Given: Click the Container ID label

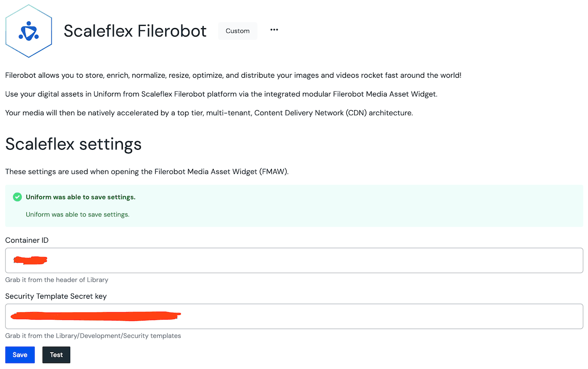Looking at the screenshot, I should tap(27, 240).
